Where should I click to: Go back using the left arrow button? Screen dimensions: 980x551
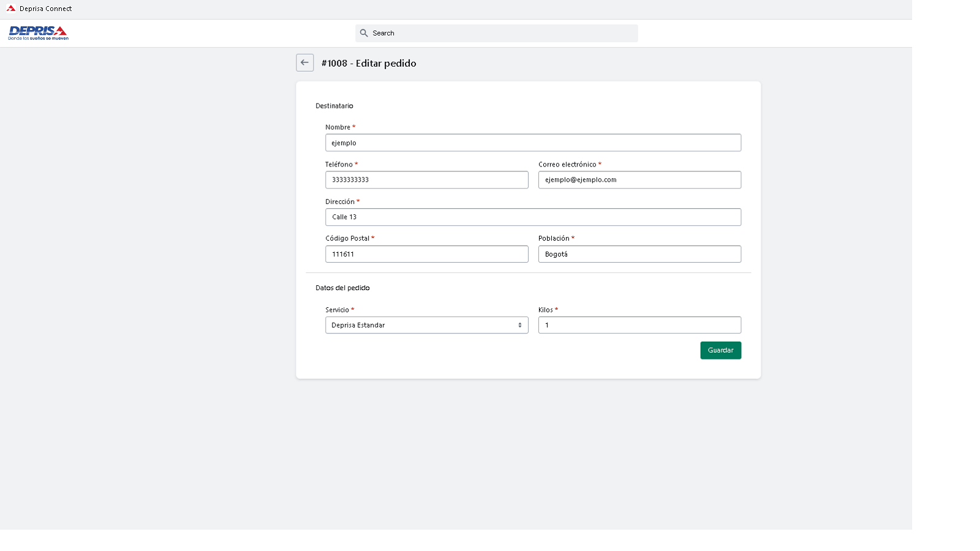click(x=304, y=62)
